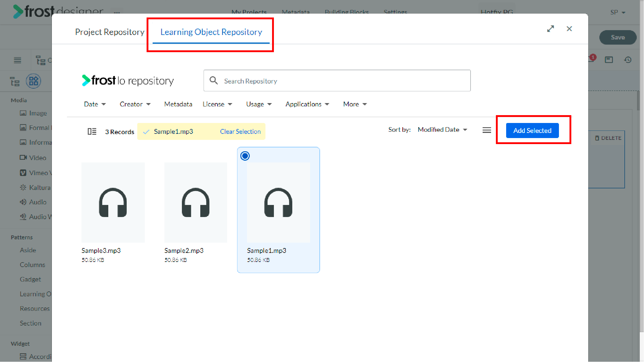Click the search magnifier icon in repository
Viewport: 644px width, 362px height.
tap(214, 80)
